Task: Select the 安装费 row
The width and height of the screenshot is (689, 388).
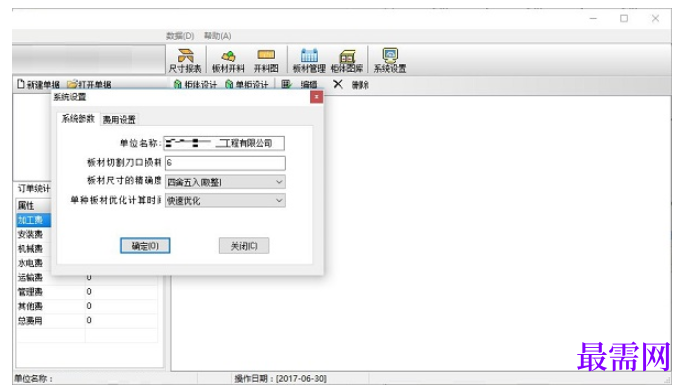Action: [34, 234]
